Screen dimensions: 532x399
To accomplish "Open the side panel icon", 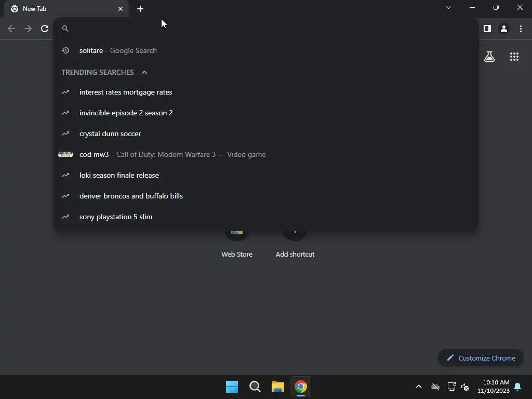I will [x=487, y=29].
